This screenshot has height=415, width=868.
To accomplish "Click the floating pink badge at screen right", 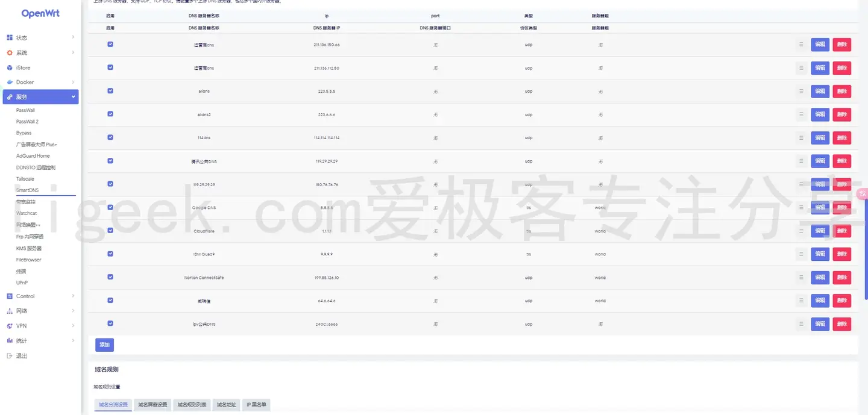I will click(x=863, y=193).
